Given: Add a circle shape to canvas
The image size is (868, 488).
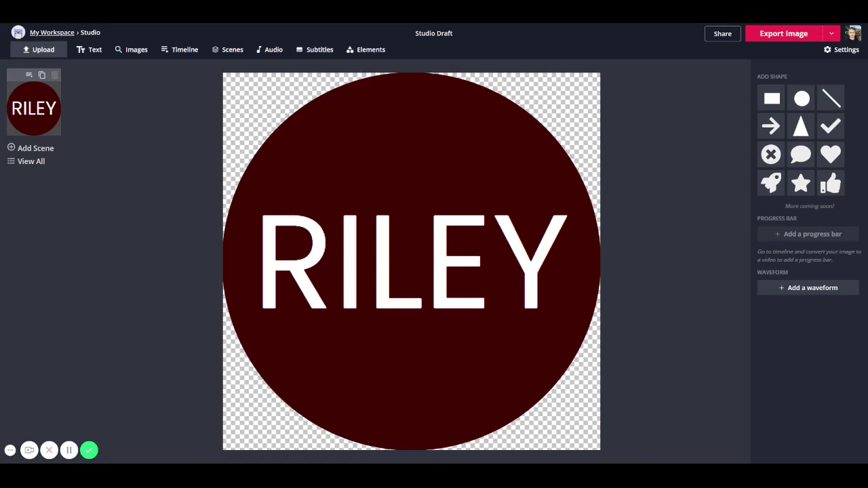Looking at the screenshot, I should [802, 99].
